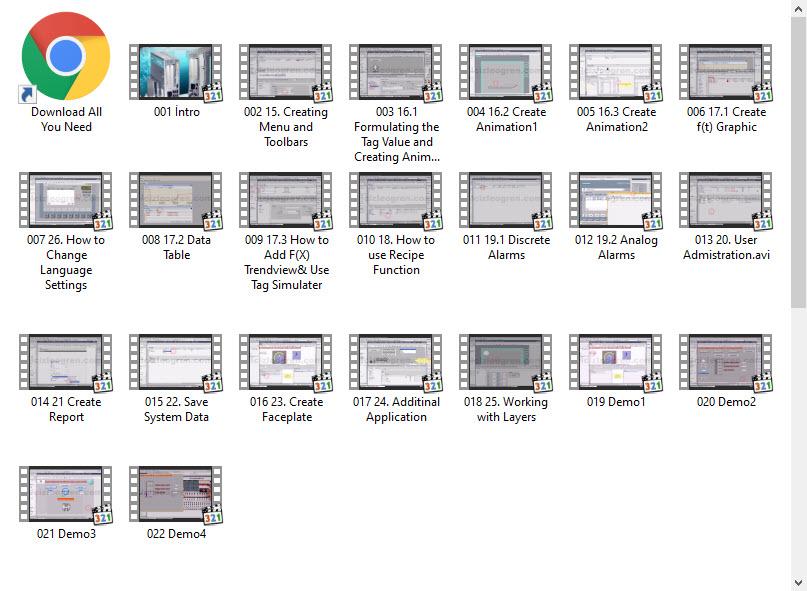The image size is (807, 591).
Task: Click the "018 25. Working with Layers" file name
Action: tap(506, 409)
